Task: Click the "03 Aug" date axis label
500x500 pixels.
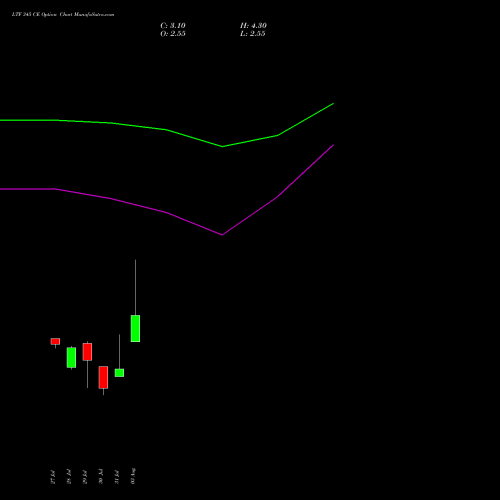Action: click(x=133, y=476)
